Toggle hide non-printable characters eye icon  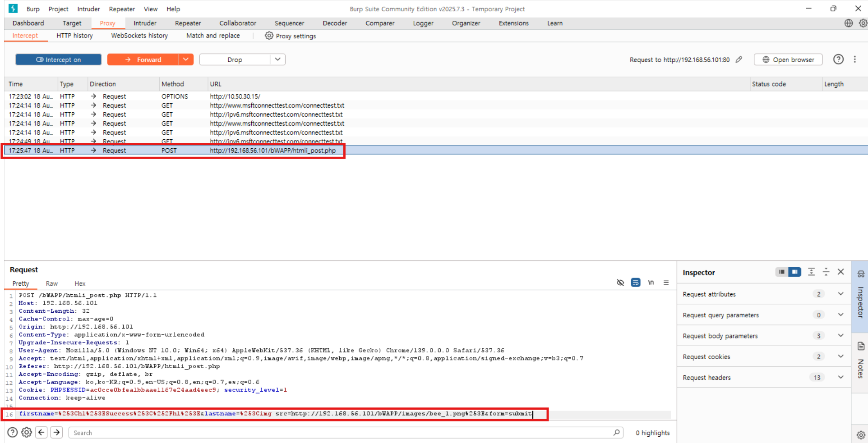[x=620, y=283]
